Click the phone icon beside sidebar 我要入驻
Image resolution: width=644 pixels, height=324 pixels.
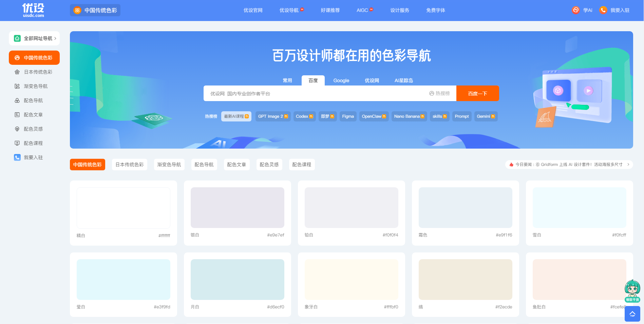[x=17, y=157]
